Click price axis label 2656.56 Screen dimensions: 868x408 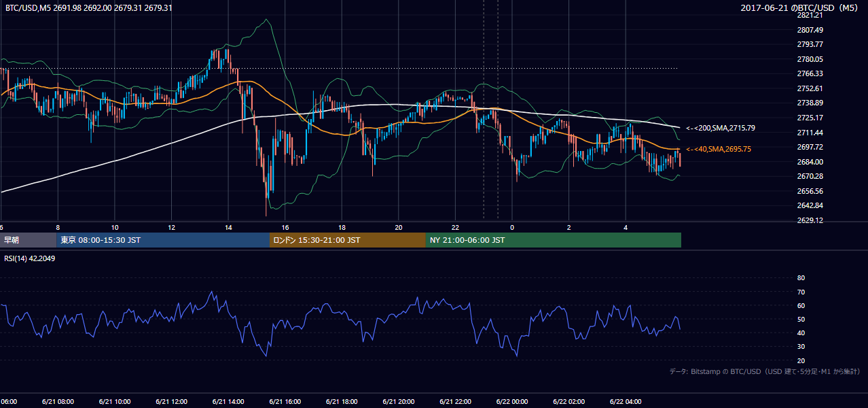point(810,191)
